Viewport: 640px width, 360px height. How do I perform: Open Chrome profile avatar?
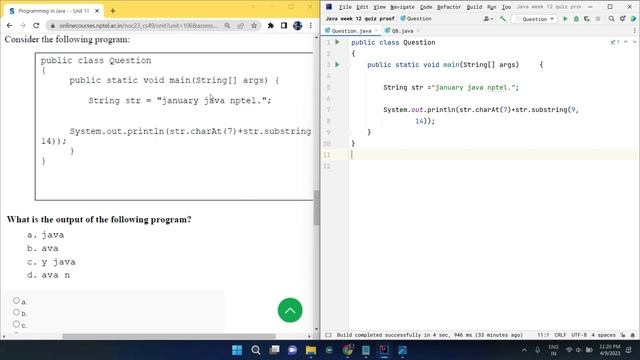point(298,25)
